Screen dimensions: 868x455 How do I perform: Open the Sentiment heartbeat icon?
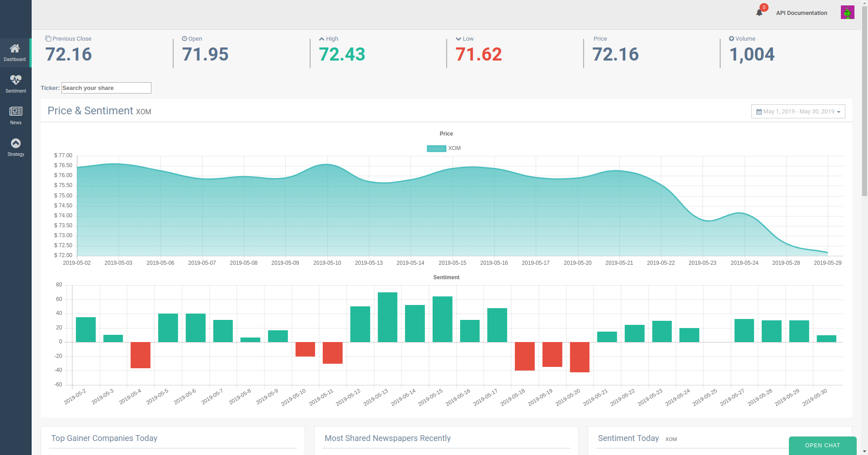coord(16,80)
